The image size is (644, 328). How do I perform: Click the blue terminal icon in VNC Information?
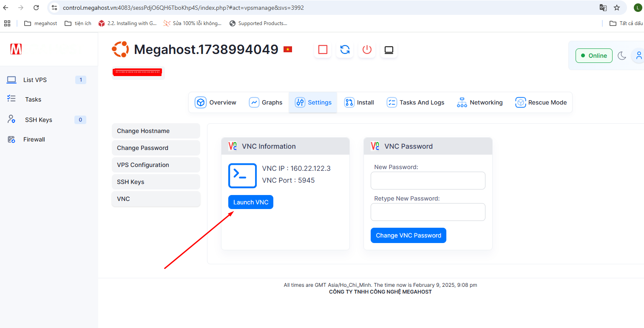coord(242,175)
